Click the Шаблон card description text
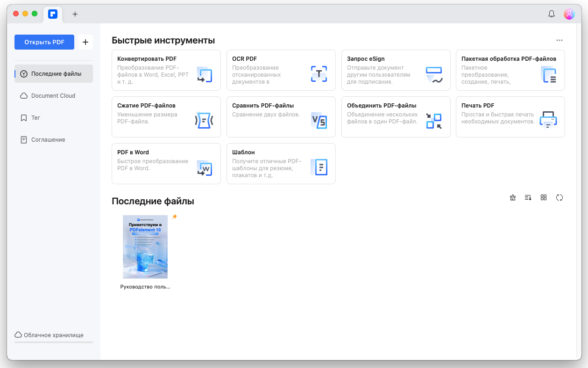The image size is (588, 368). [x=267, y=168]
